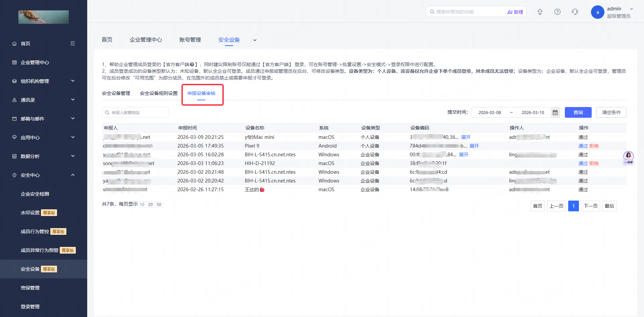Open 成员异常行为预警 in sidebar
The height and width of the screenshot is (317, 644).
40,250
